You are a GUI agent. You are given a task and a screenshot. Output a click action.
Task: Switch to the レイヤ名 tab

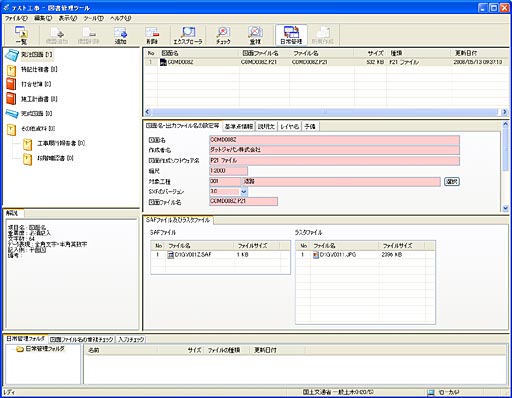click(x=289, y=126)
